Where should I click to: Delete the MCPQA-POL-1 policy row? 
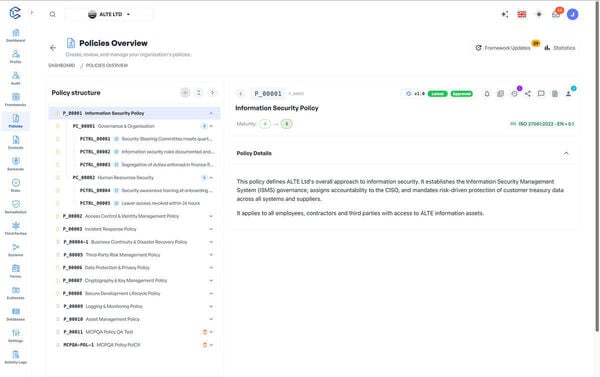[x=205, y=345]
